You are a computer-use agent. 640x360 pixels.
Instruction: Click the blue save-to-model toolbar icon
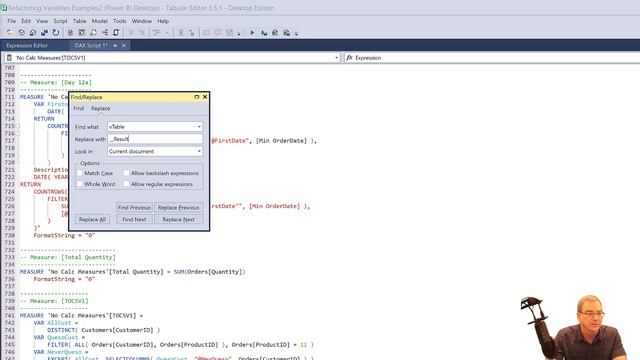44,33
